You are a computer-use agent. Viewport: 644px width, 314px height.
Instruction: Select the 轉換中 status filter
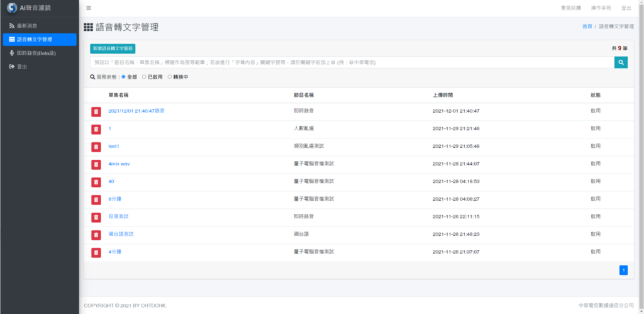click(x=170, y=77)
